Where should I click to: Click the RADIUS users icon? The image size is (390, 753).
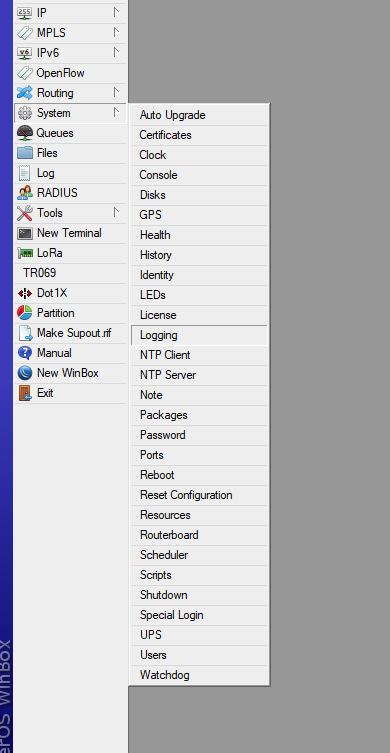(x=24, y=193)
